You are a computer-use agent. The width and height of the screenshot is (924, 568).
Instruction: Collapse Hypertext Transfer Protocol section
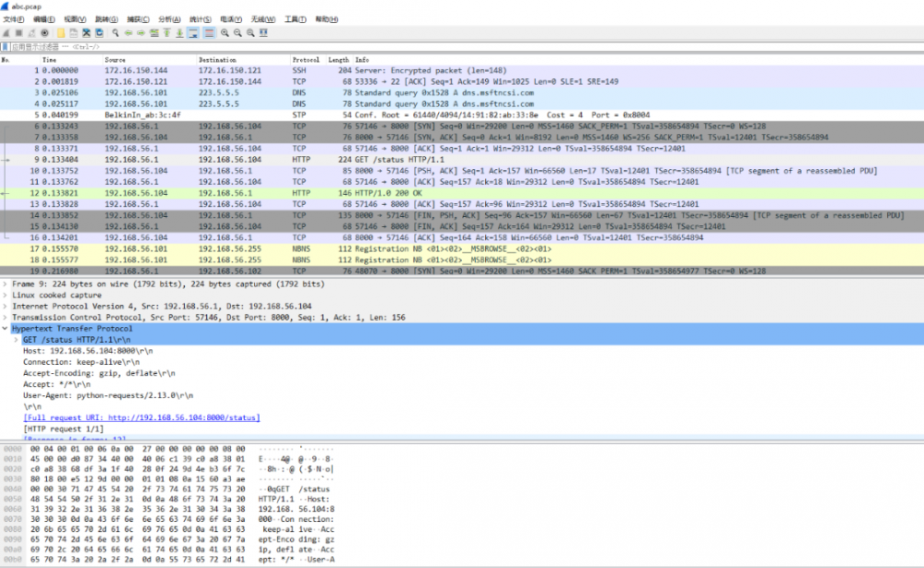tap(6, 329)
